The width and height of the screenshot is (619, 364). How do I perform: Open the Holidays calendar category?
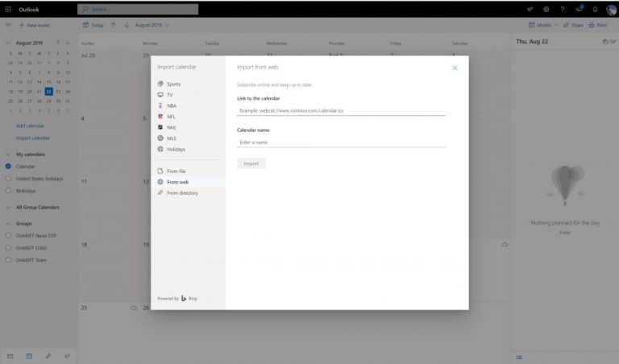[x=172, y=149]
